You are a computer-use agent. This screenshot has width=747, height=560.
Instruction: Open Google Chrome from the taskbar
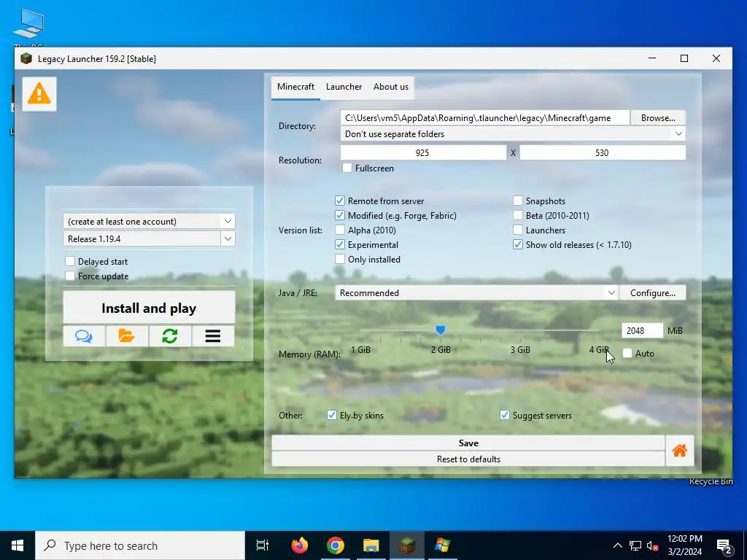(336, 545)
